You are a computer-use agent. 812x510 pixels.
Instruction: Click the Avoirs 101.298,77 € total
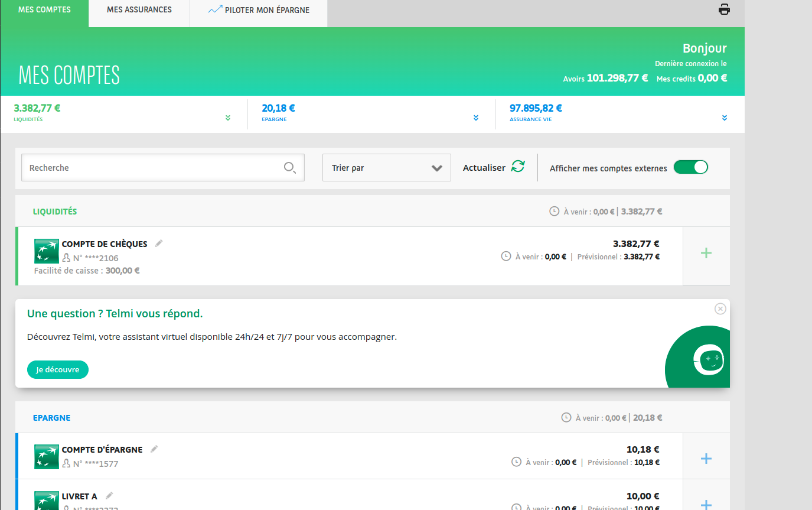click(x=605, y=78)
